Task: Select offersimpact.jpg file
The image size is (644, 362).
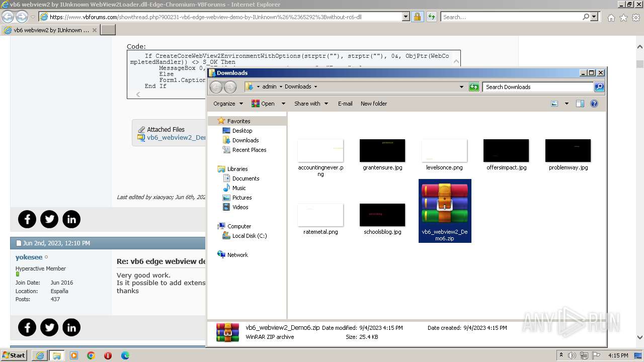Action: click(x=506, y=155)
